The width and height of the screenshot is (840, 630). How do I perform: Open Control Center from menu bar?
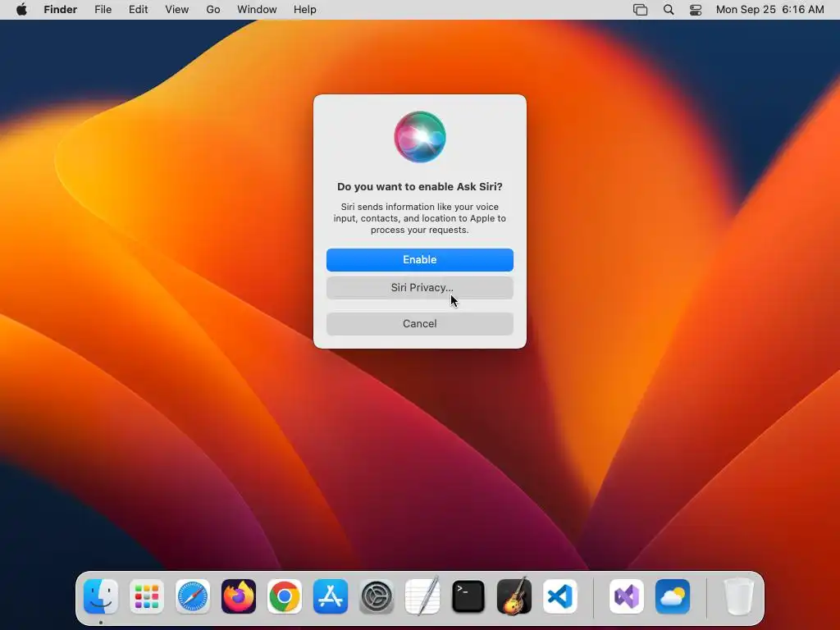click(x=696, y=10)
